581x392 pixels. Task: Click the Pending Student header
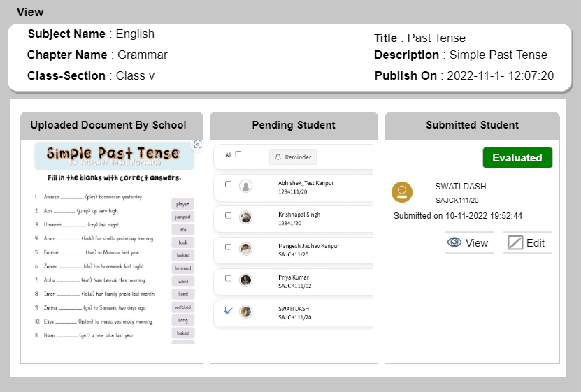[294, 125]
